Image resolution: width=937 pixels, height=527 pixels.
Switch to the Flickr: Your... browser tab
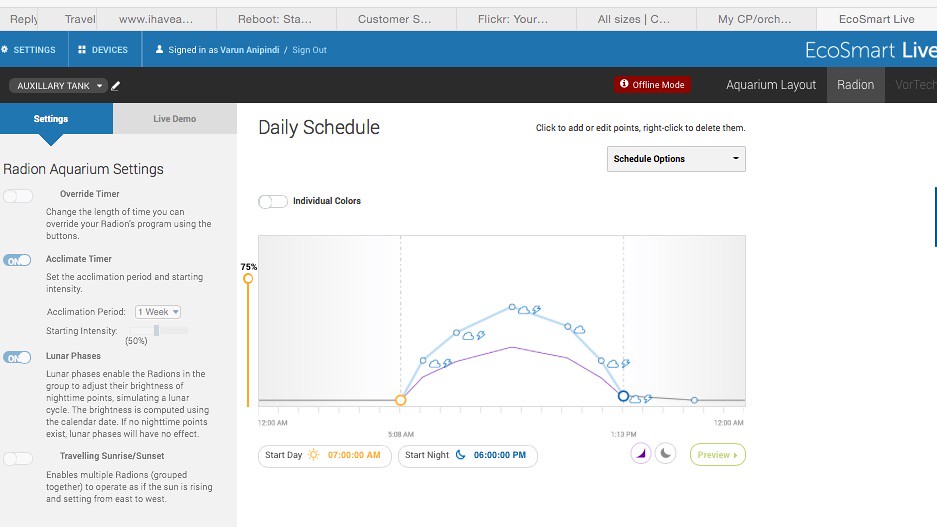point(516,19)
